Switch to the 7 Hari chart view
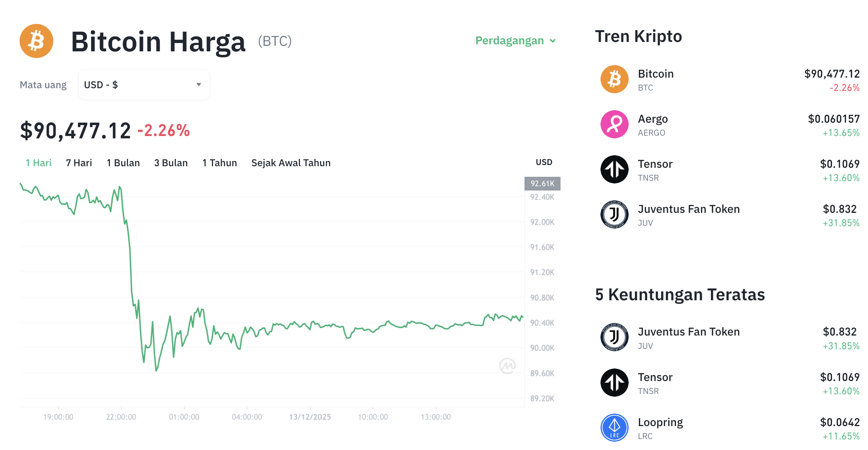 (x=79, y=163)
